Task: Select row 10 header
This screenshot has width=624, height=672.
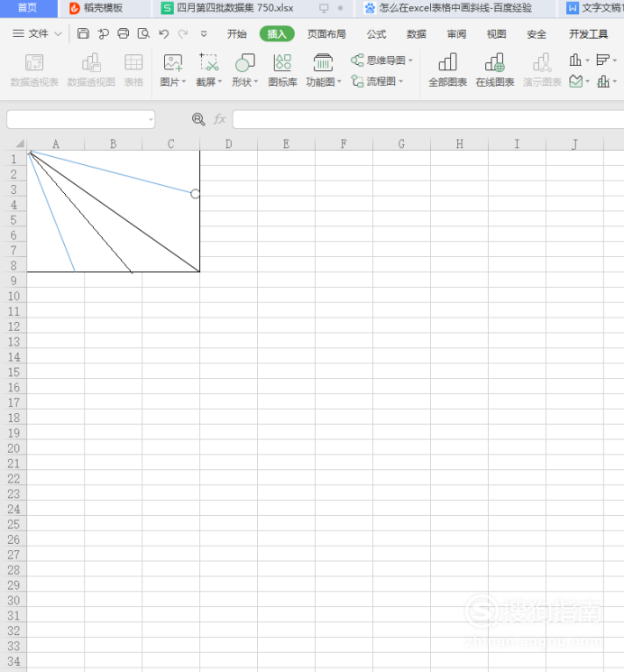Action: point(14,296)
